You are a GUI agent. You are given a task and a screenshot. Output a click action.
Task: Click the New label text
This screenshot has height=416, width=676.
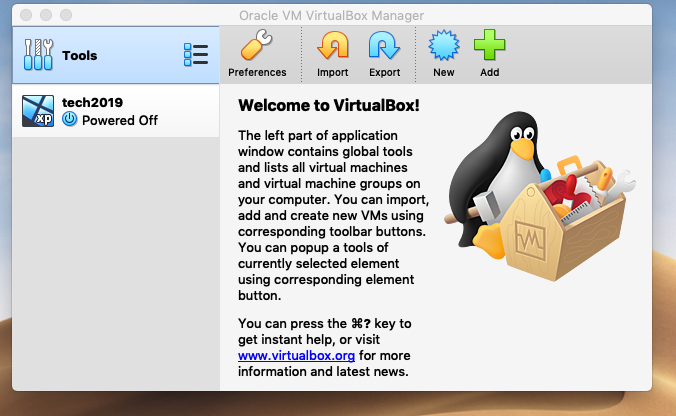click(444, 72)
